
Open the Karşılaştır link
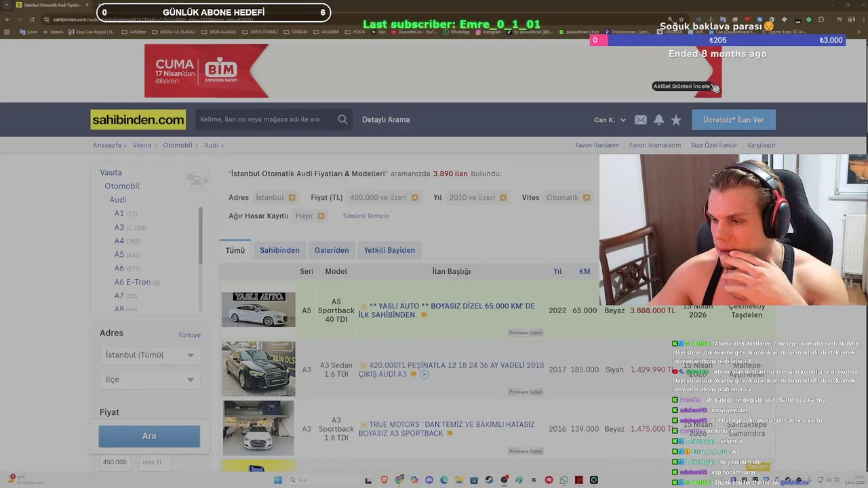tap(761, 145)
